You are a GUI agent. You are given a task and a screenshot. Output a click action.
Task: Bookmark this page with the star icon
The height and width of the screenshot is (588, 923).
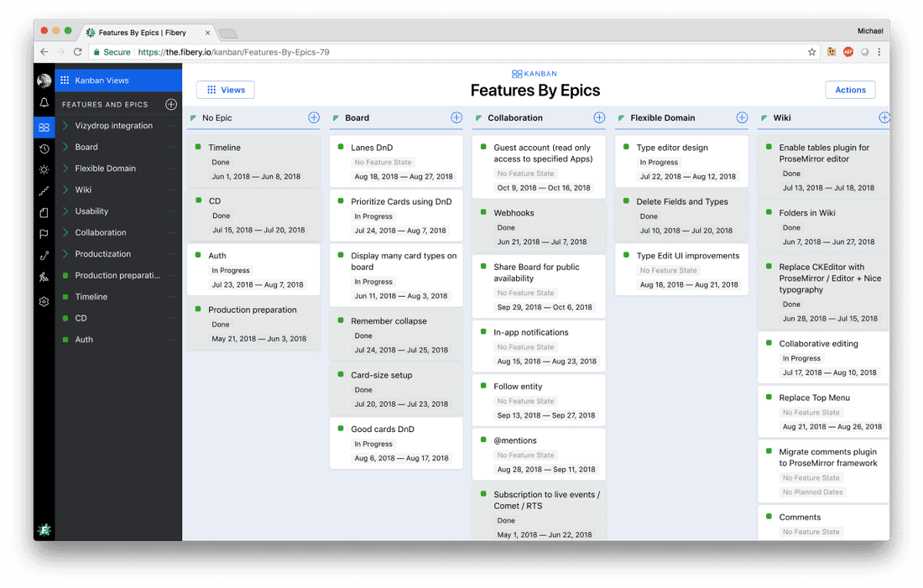tap(811, 52)
